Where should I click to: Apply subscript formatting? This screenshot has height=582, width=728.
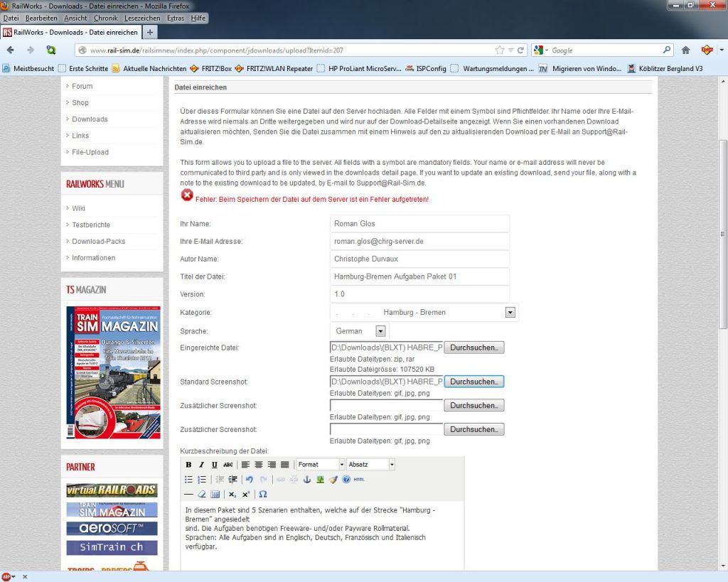tap(232, 495)
